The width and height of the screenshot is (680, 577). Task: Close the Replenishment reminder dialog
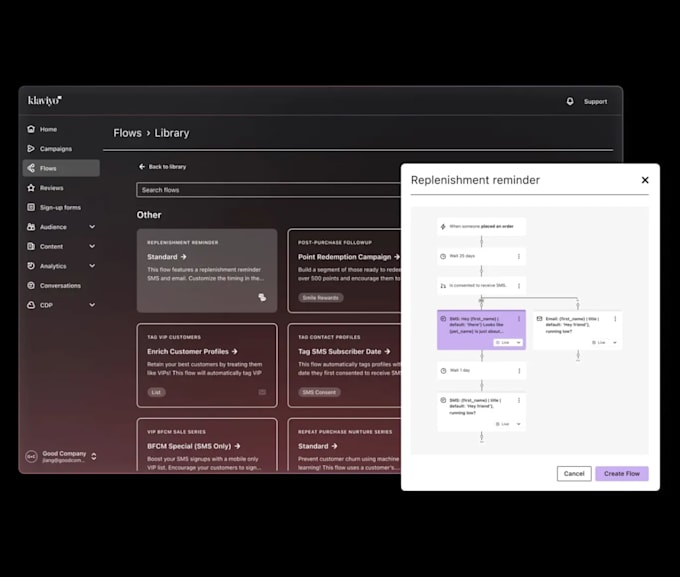pyautogui.click(x=645, y=180)
